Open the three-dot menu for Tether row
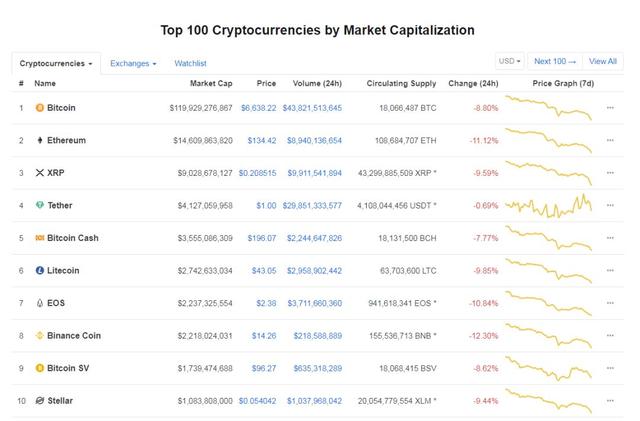Image resolution: width=640 pixels, height=421 pixels. pos(610,205)
